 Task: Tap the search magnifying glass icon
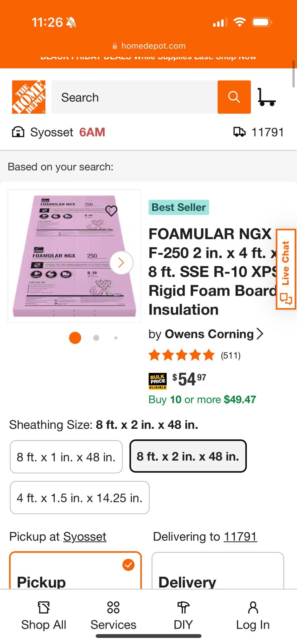tap(234, 97)
